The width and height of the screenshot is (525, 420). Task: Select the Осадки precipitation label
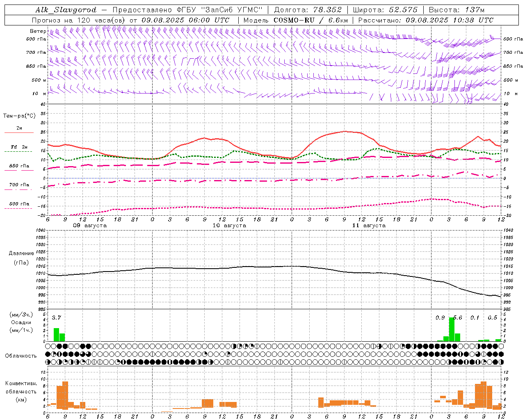click(x=21, y=322)
